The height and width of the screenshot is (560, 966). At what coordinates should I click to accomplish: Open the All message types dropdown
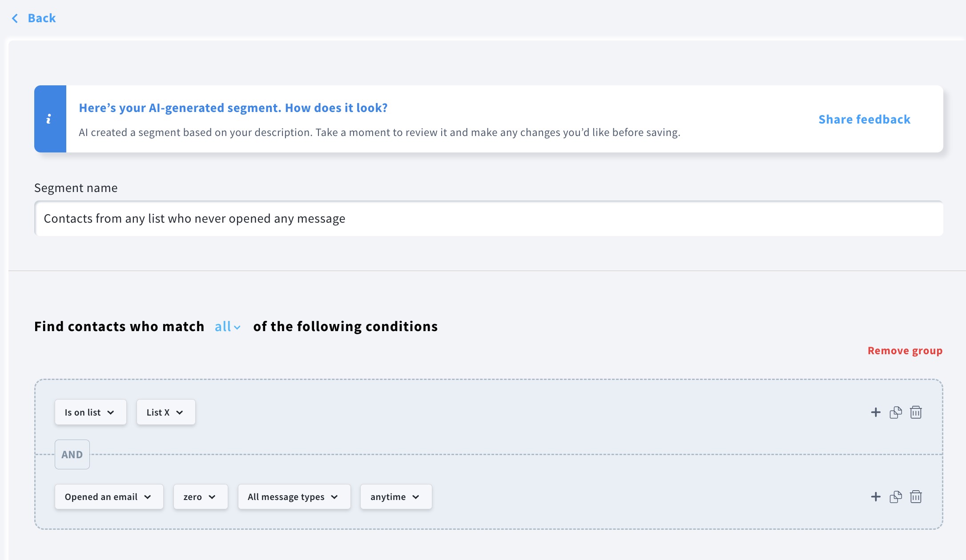point(294,497)
